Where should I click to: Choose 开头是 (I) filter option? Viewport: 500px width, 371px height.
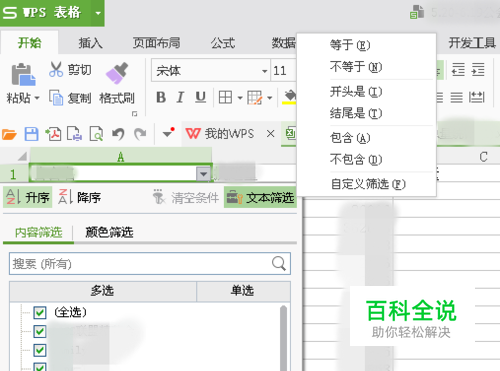(x=366, y=91)
